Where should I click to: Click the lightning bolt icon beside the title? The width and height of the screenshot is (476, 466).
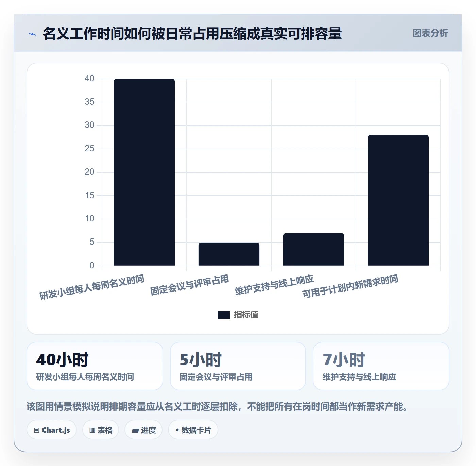click(32, 34)
